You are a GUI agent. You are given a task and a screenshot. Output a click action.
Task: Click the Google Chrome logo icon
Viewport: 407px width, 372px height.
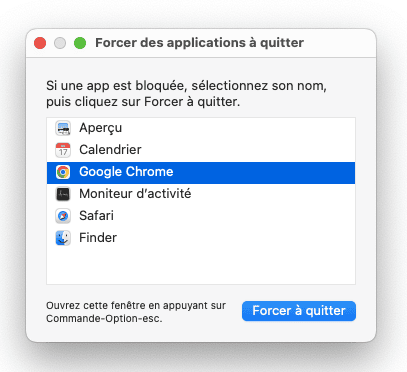pos(63,172)
